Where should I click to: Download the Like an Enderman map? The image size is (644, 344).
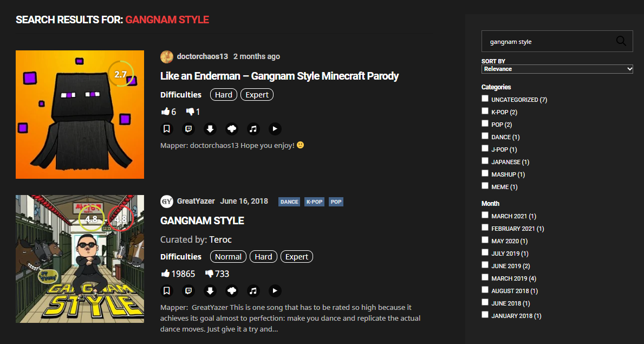pyautogui.click(x=210, y=129)
